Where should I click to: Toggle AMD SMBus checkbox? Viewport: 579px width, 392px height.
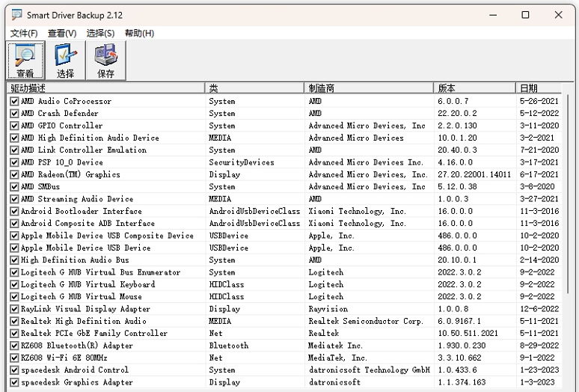pos(14,187)
